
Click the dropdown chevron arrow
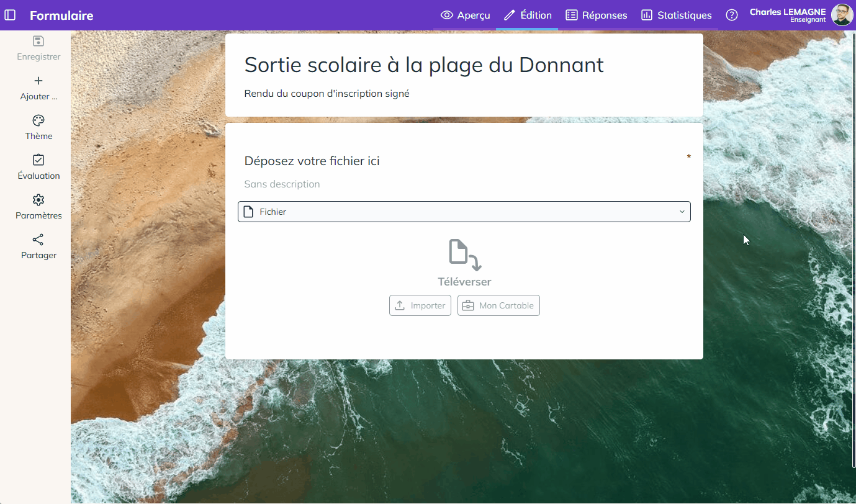pyautogui.click(x=682, y=212)
